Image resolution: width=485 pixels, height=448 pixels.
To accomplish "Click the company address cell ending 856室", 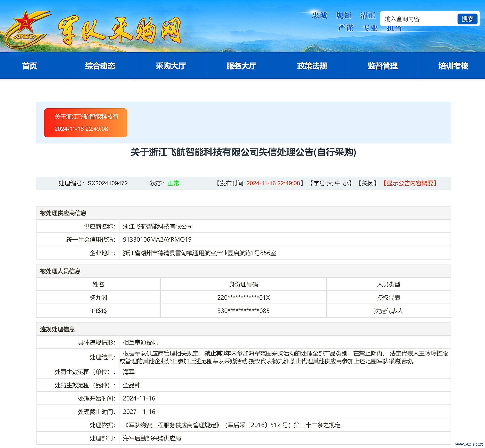I will pyautogui.click(x=285, y=253).
